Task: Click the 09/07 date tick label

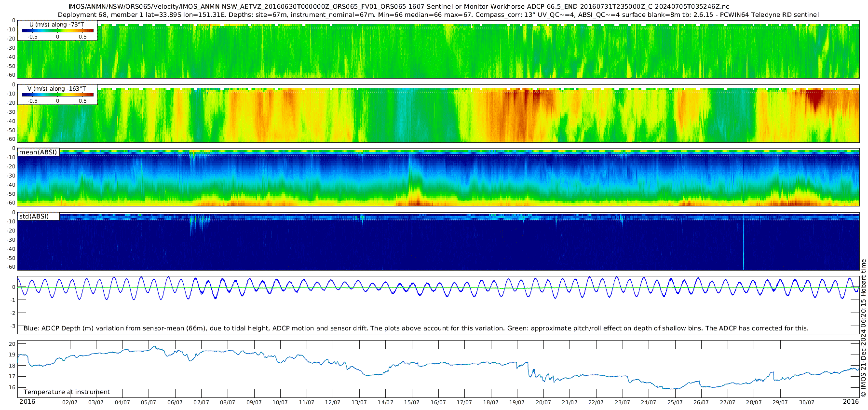Action: [254, 402]
